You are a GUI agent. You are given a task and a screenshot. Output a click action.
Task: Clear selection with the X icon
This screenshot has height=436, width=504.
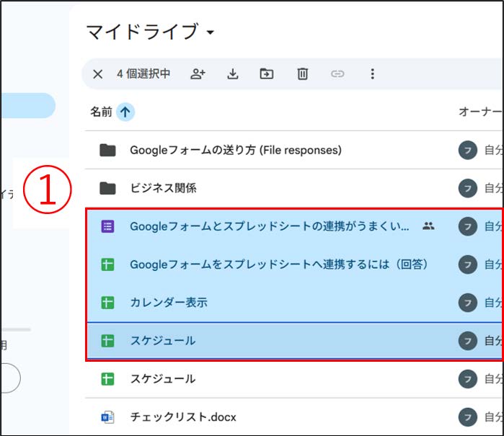pyautogui.click(x=98, y=74)
